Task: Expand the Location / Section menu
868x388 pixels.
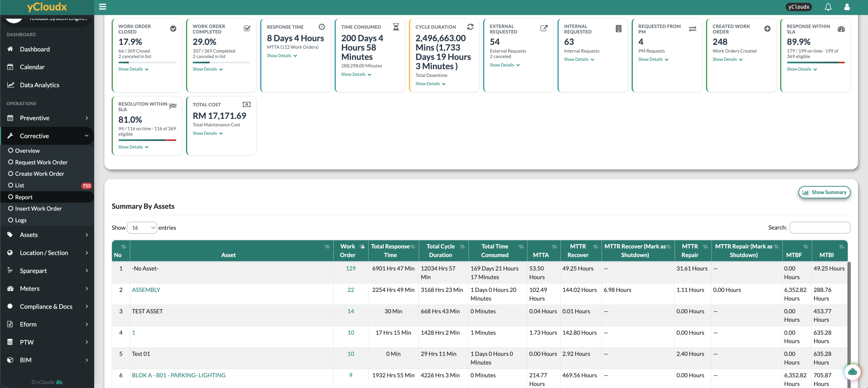Action: (47, 253)
